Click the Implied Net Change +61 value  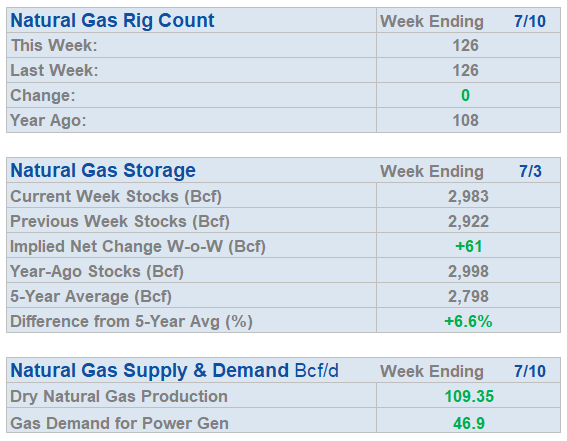469,247
